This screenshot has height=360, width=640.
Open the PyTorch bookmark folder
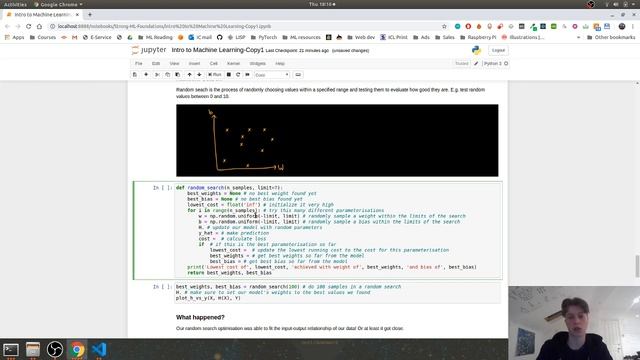pos(264,37)
